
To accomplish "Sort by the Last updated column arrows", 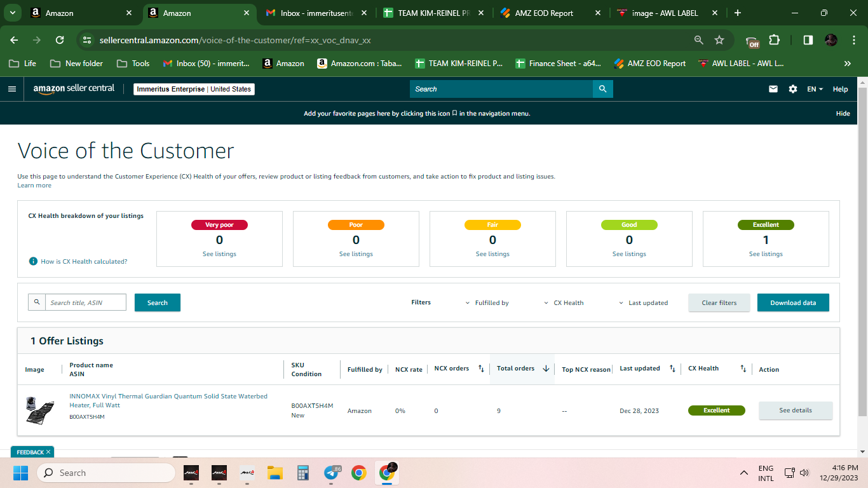I will (x=672, y=369).
